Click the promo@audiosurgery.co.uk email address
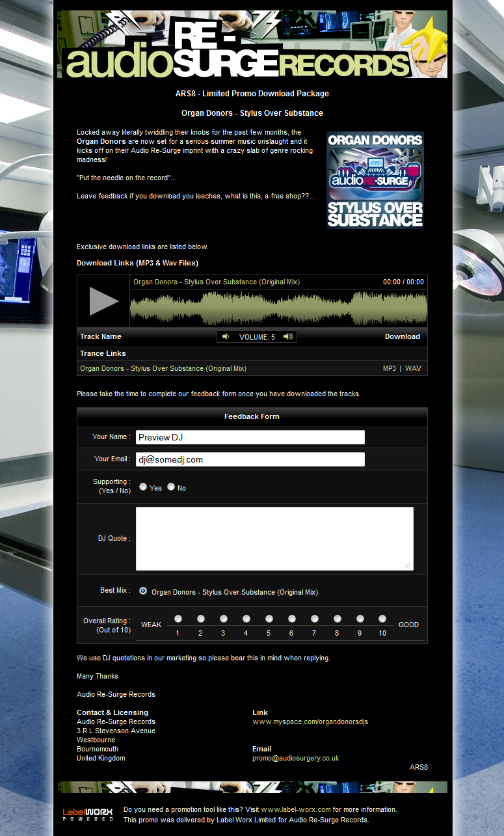This screenshot has height=836, width=504. click(296, 758)
